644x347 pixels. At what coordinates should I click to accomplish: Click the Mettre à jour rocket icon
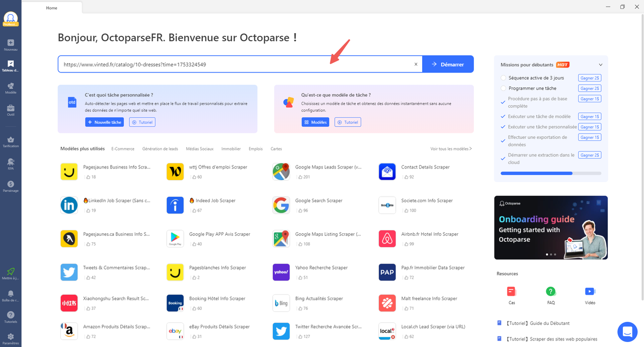[11, 272]
